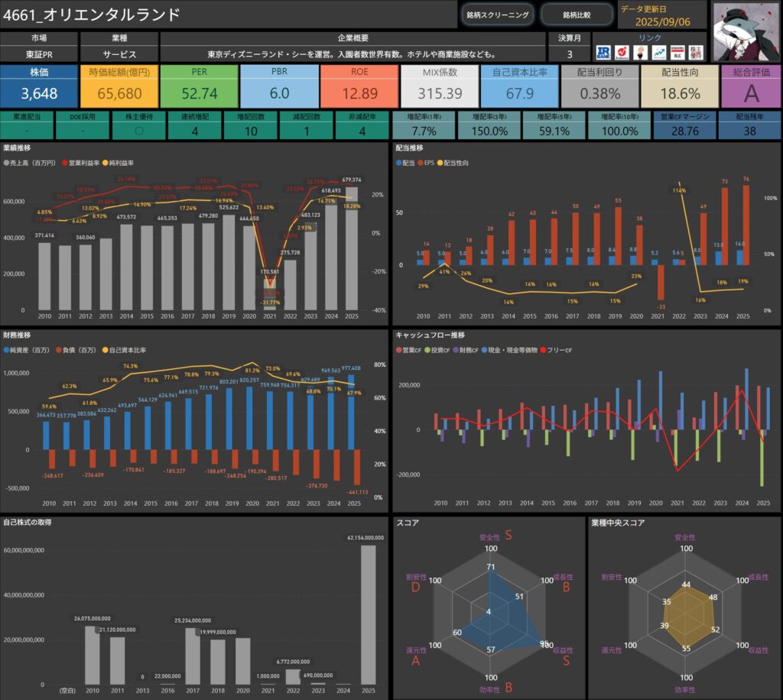Click the 企業概要 description text
Viewport: 783px width, 700px height.
coord(352,54)
